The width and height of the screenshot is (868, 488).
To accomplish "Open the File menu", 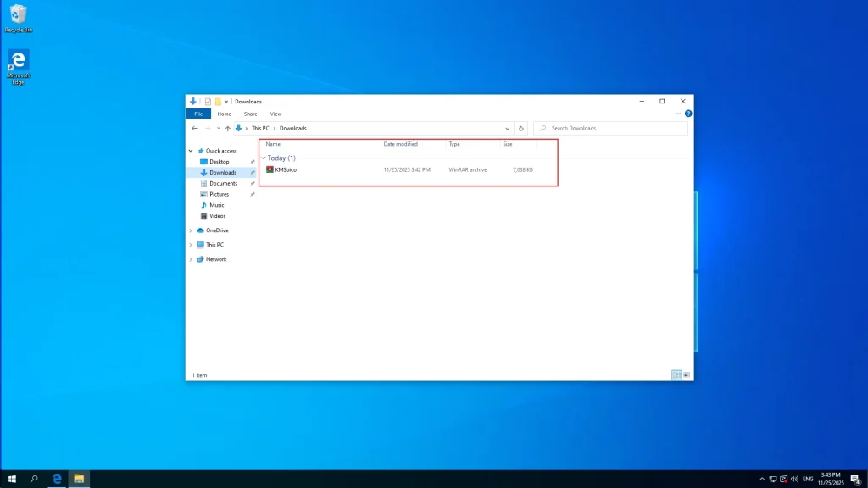I will coord(198,113).
